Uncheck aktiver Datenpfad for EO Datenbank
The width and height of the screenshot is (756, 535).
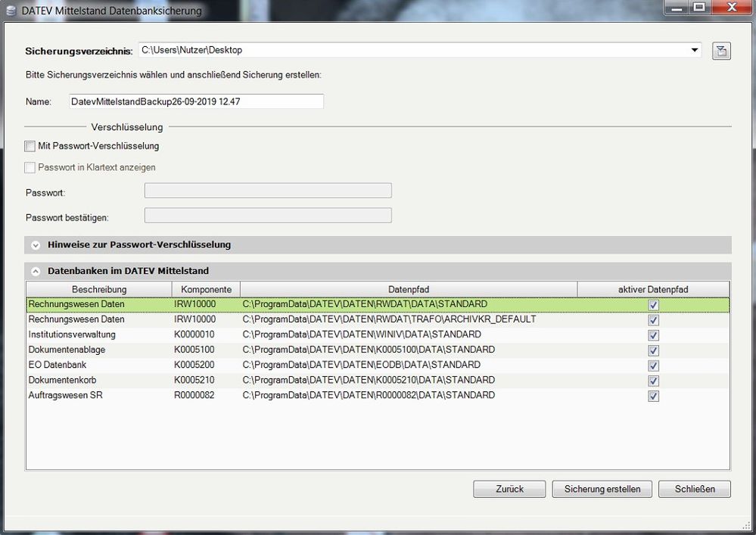[x=653, y=365]
